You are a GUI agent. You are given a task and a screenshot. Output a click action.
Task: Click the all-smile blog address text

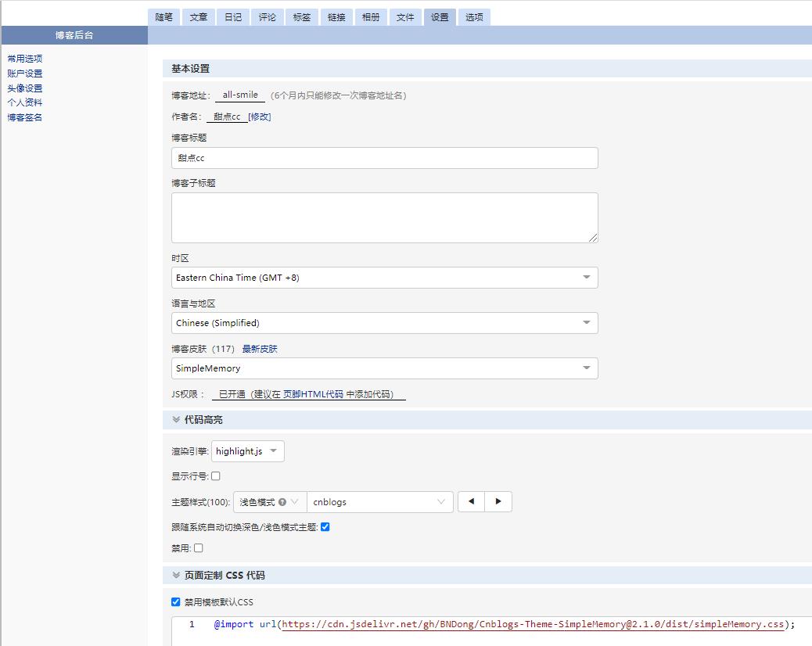[x=240, y=95]
